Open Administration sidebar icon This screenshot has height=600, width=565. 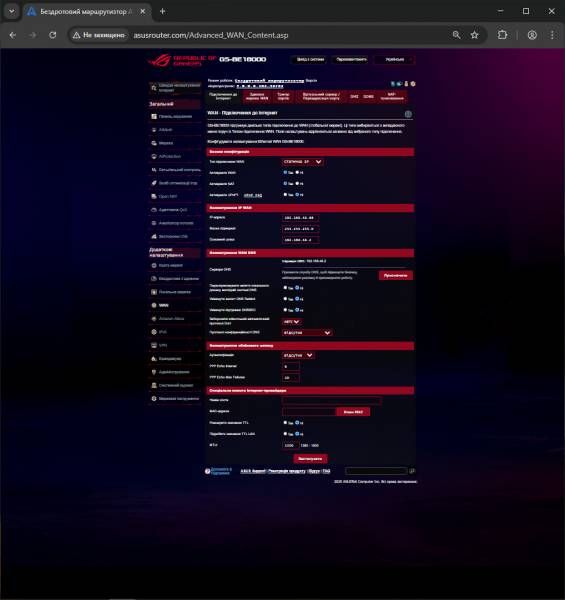tap(154, 372)
